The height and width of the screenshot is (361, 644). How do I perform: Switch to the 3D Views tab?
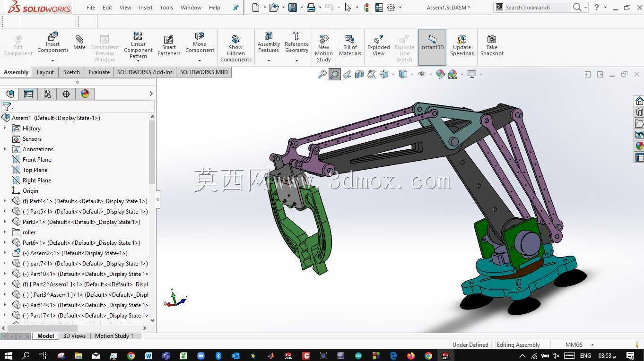tap(75, 336)
